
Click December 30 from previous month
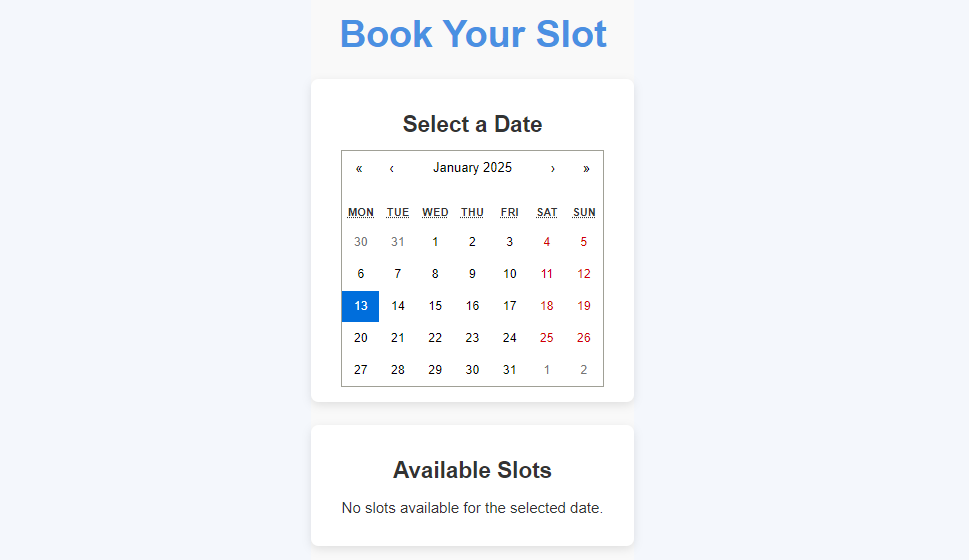(361, 242)
